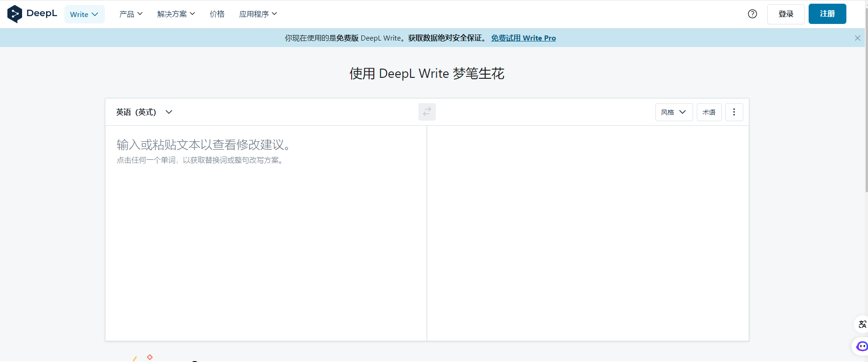Click the translate extension floating icon
Image resolution: width=868 pixels, height=362 pixels.
[x=862, y=324]
